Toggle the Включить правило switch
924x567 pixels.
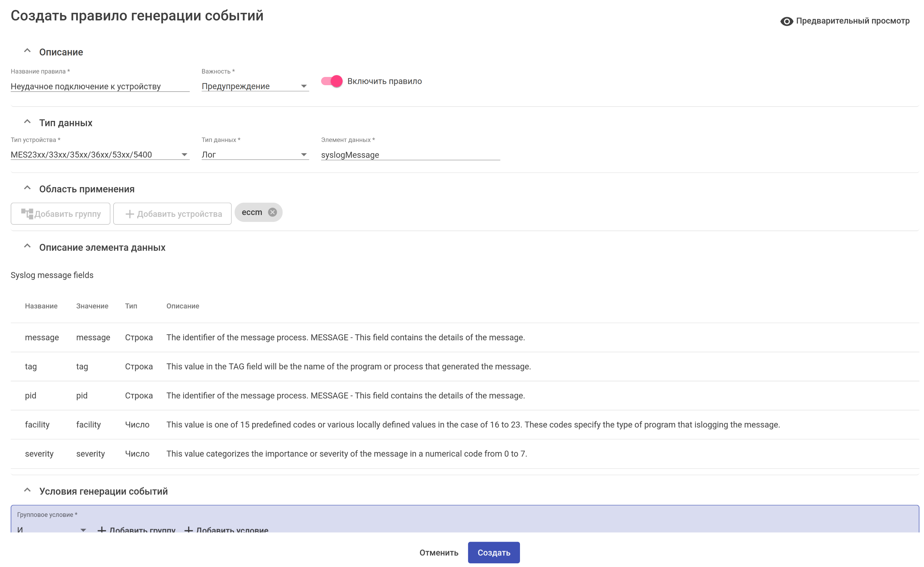tap(332, 81)
